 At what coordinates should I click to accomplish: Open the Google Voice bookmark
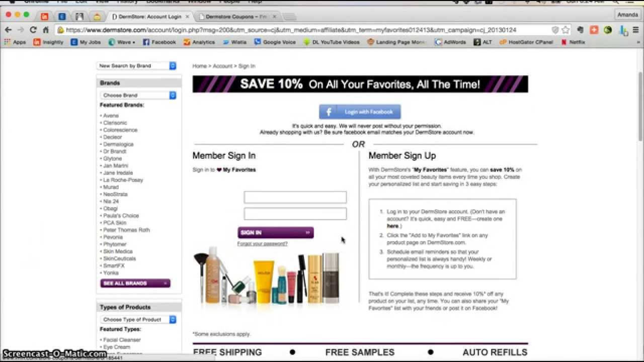pyautogui.click(x=275, y=42)
